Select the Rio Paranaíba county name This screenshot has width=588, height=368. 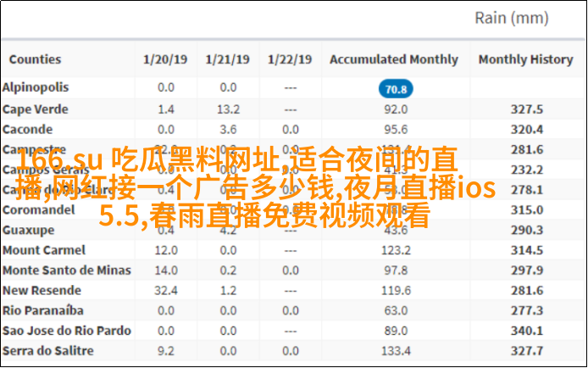click(42, 310)
